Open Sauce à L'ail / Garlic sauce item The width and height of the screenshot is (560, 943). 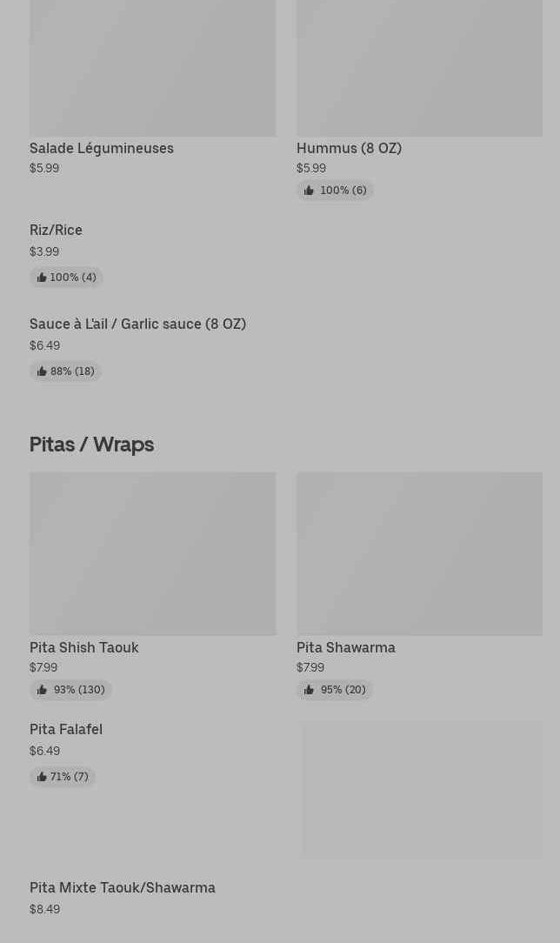click(x=137, y=324)
